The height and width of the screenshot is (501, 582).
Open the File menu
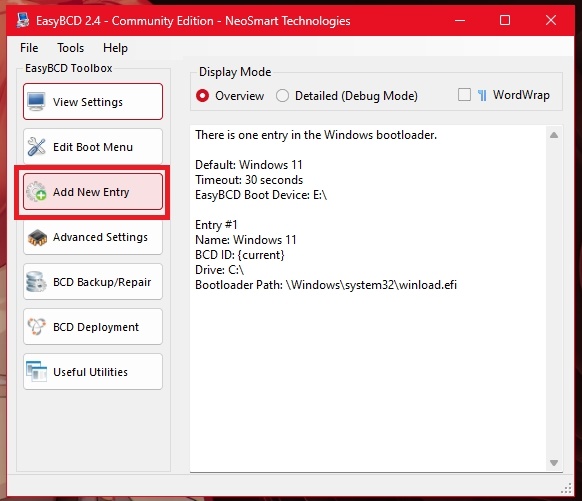point(29,48)
